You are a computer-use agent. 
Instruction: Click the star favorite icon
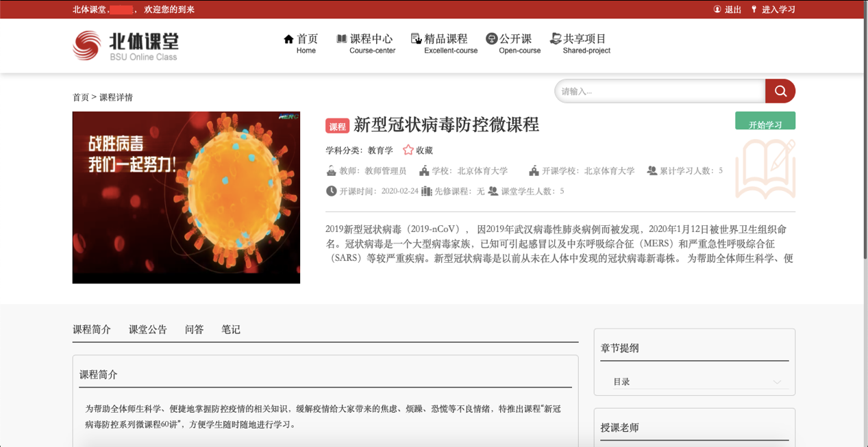tap(408, 150)
